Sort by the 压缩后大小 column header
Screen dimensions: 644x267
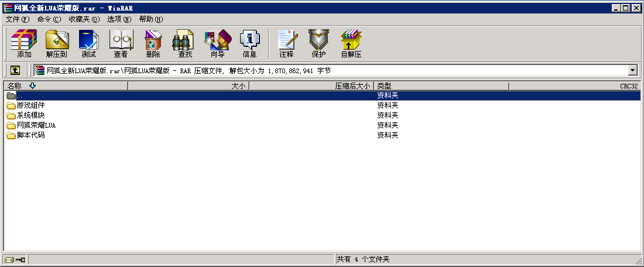[311, 86]
